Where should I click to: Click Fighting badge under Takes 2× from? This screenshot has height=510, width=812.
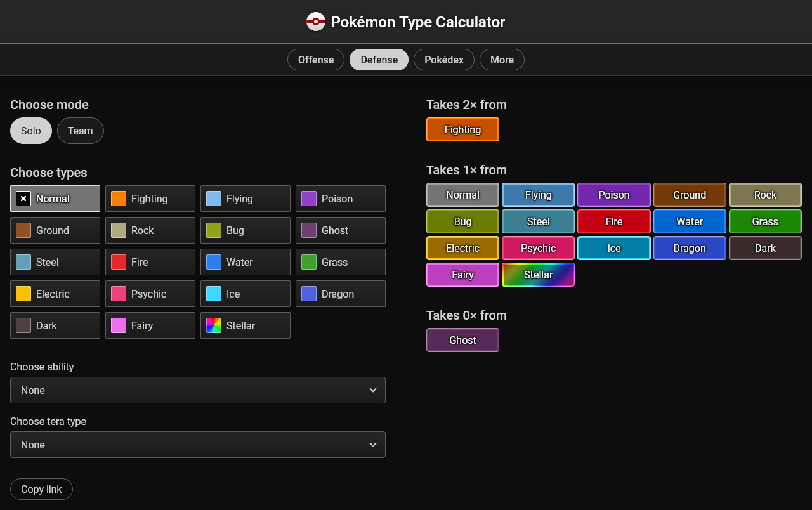[462, 129]
